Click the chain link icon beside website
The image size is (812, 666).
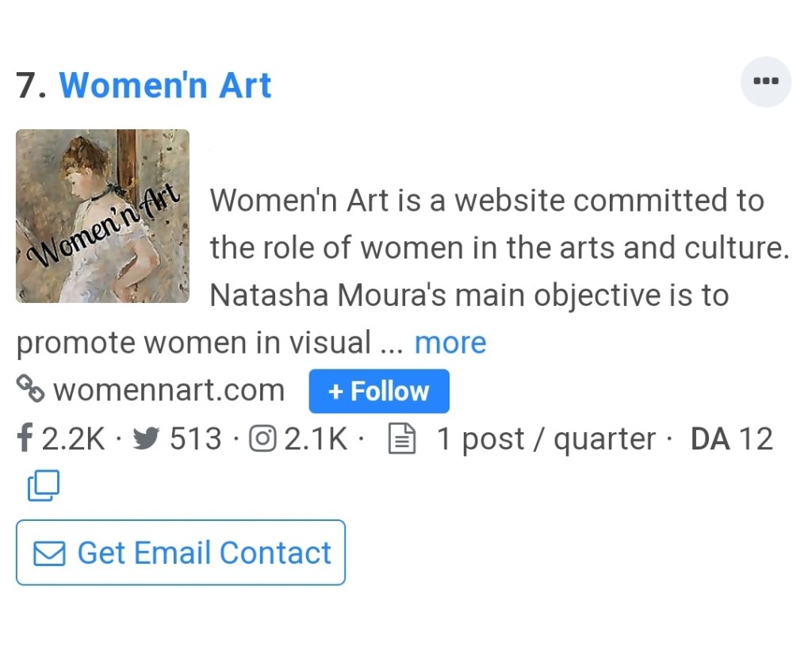30,389
